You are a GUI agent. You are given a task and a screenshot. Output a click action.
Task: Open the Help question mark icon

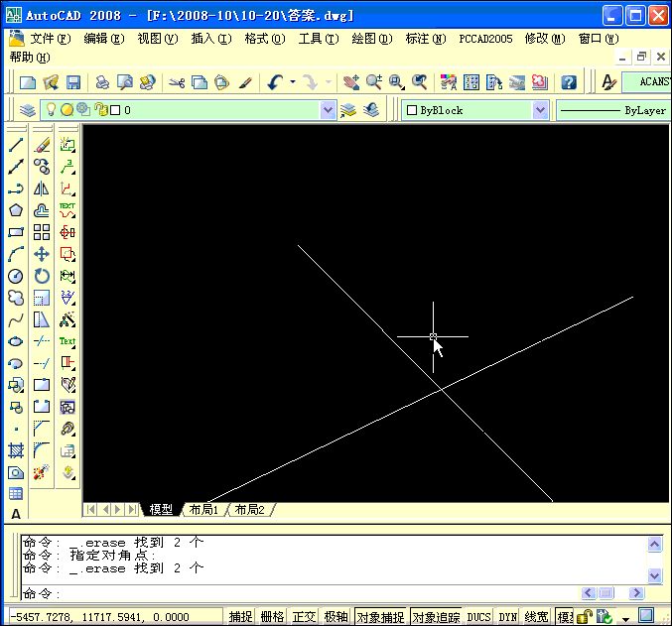click(569, 81)
